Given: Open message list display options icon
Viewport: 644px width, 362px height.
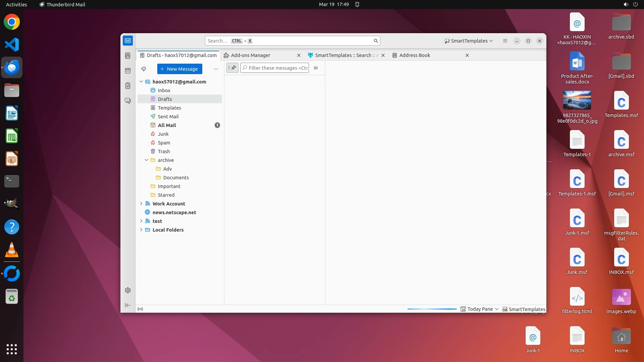Looking at the screenshot, I should pyautogui.click(x=316, y=68).
